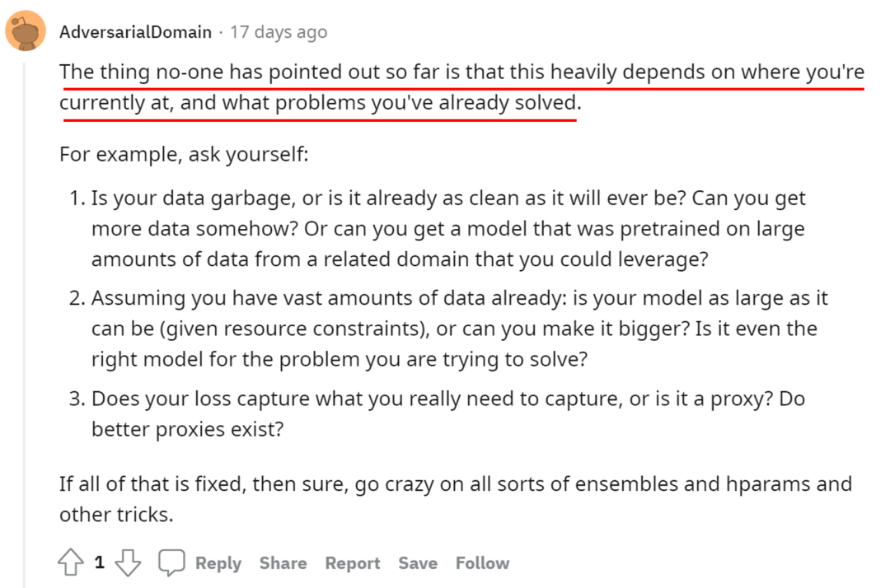Click the Share button
Image resolution: width=890 pixels, height=588 pixels.
pos(283,563)
